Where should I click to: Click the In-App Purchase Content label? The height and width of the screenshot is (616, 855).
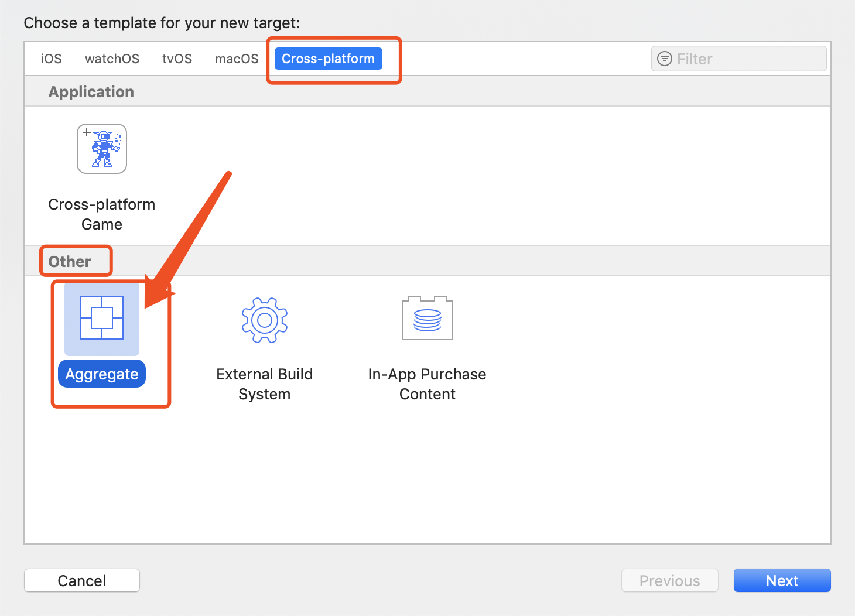(x=427, y=384)
